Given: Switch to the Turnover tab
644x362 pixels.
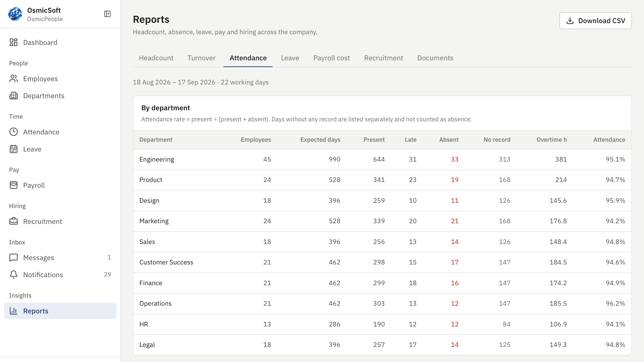Looking at the screenshot, I should pyautogui.click(x=201, y=58).
